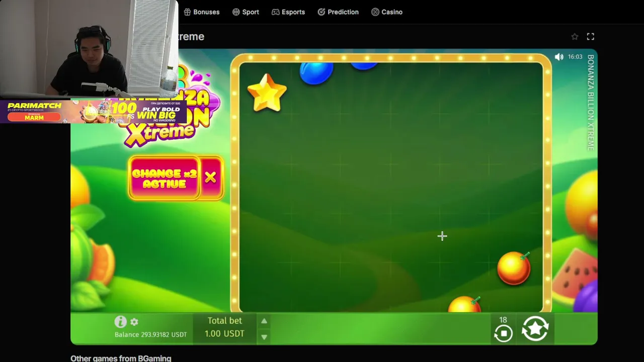Click the 16:03 clock display
Image resolution: width=644 pixels, height=362 pixels.
point(575,57)
